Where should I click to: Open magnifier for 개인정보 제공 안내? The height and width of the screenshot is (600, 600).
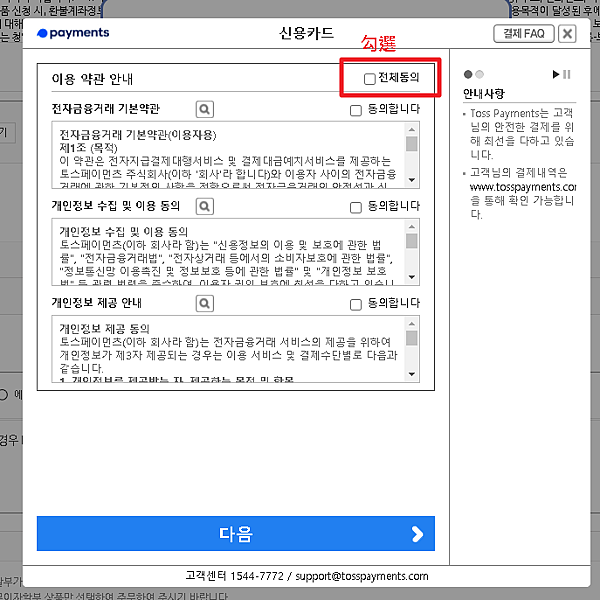coord(205,304)
